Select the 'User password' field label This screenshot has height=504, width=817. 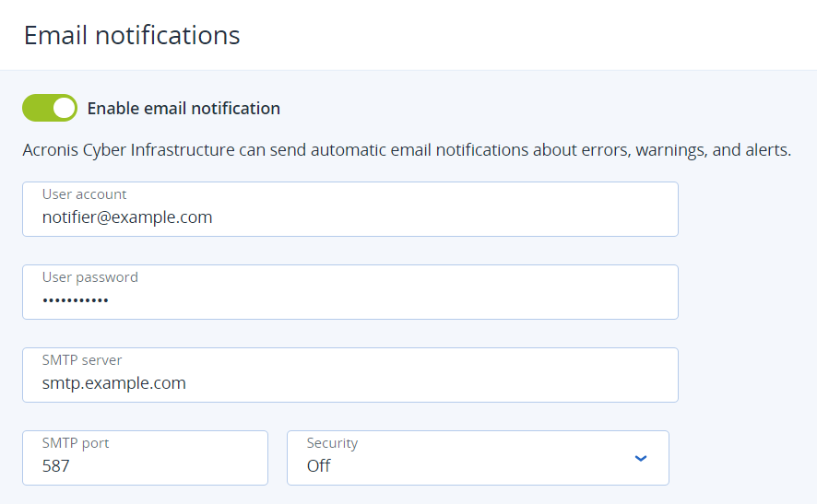(x=90, y=277)
